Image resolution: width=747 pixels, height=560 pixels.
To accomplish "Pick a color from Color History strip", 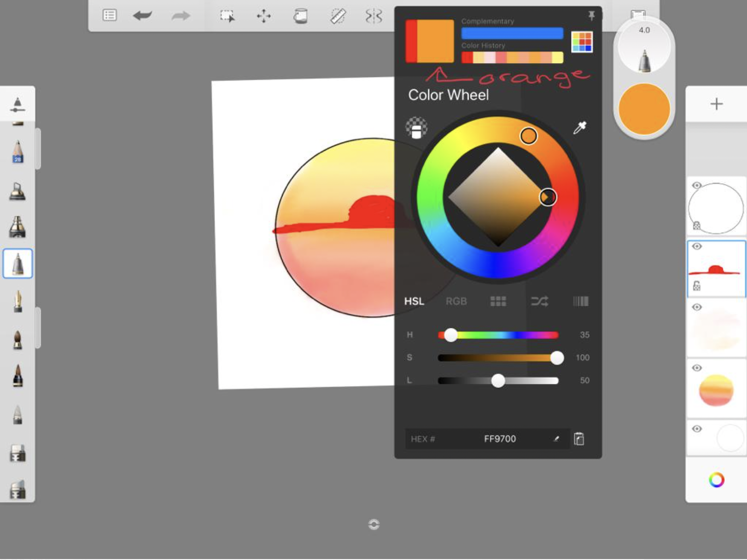I will (x=512, y=57).
